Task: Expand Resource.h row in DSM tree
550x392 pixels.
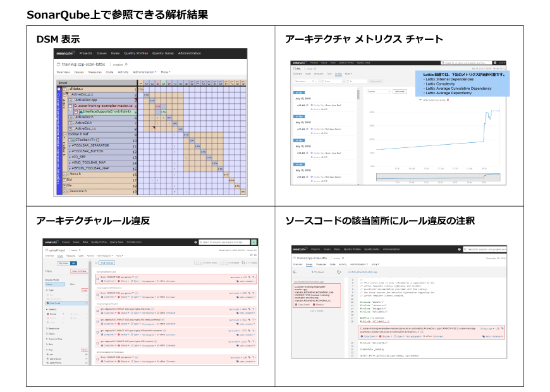Action: click(x=64, y=192)
